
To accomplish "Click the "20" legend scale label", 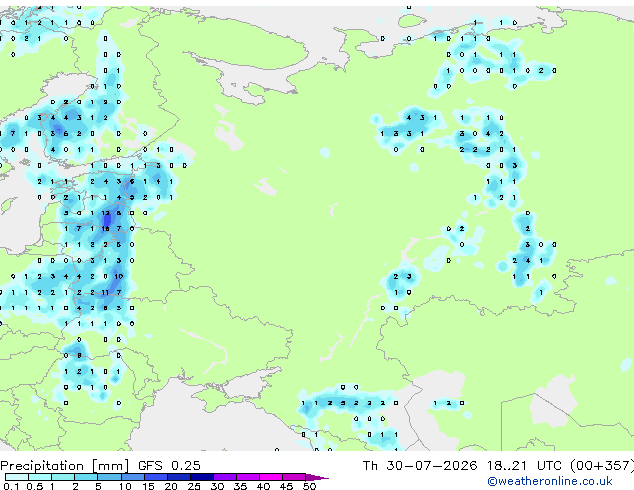I will 171,486.
